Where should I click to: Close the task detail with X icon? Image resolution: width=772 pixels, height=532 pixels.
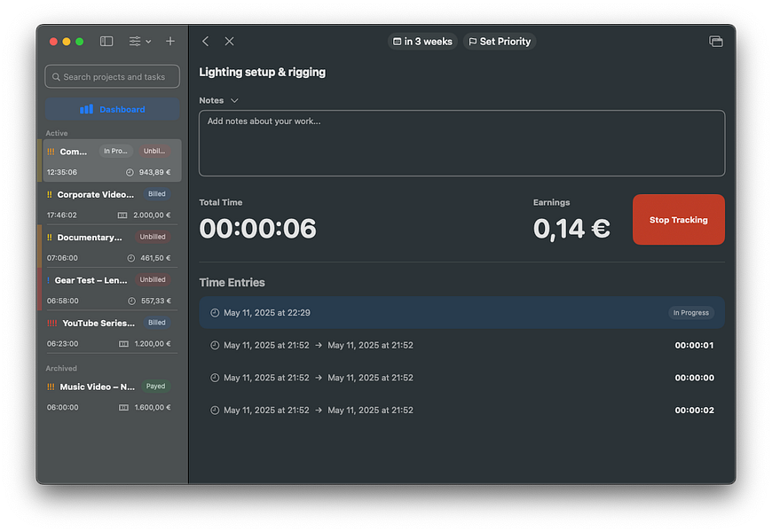(230, 42)
